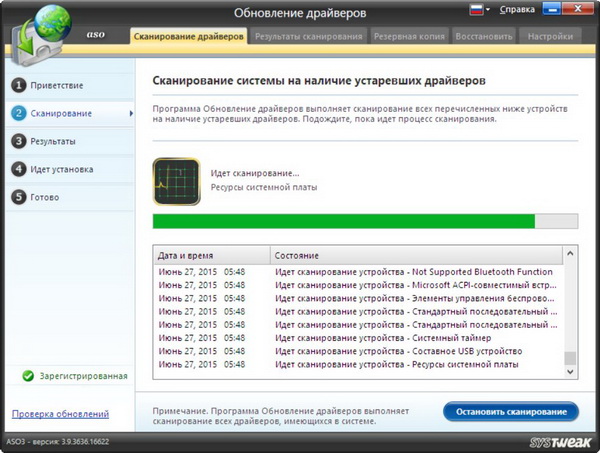Open the Настройки tab
The width and height of the screenshot is (600, 453).
coord(550,36)
